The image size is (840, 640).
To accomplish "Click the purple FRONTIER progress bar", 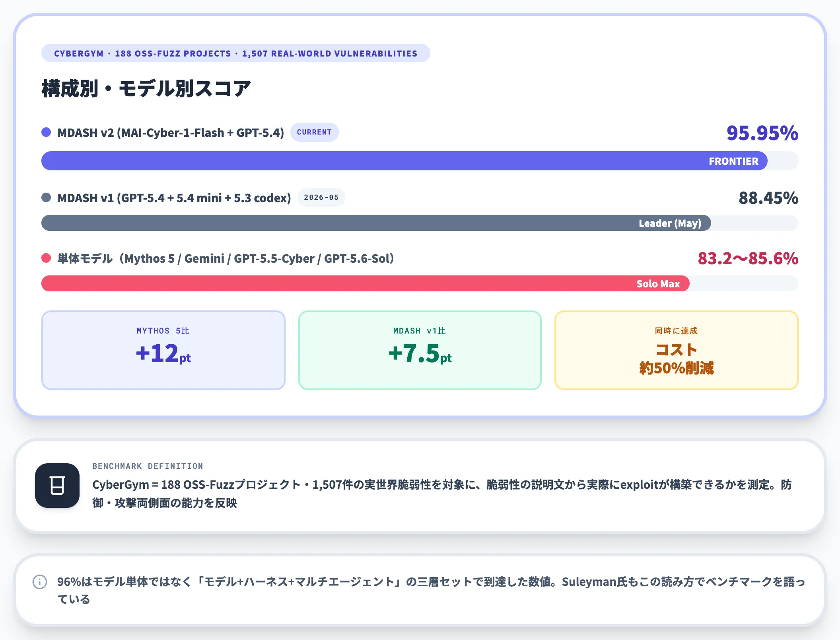I will coord(404,161).
